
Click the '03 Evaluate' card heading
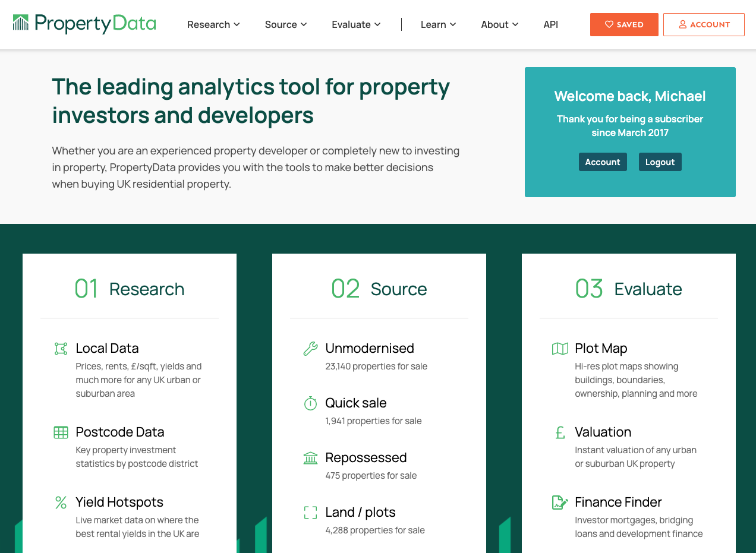[629, 289]
